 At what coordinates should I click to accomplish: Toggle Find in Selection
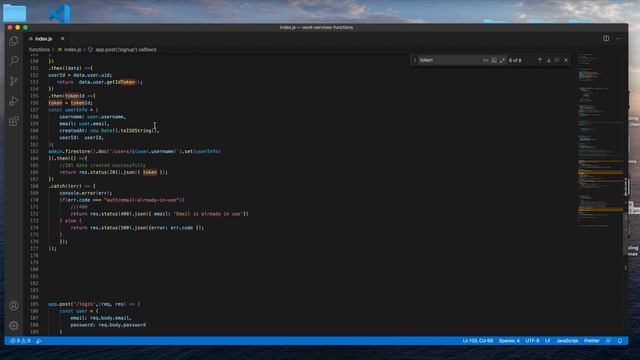click(x=557, y=60)
